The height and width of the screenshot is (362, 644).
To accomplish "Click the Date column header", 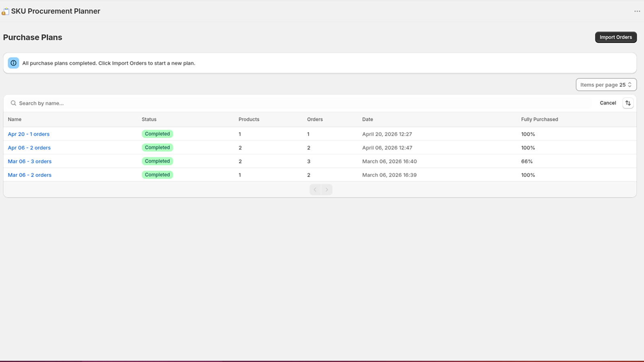I will 367,119.
